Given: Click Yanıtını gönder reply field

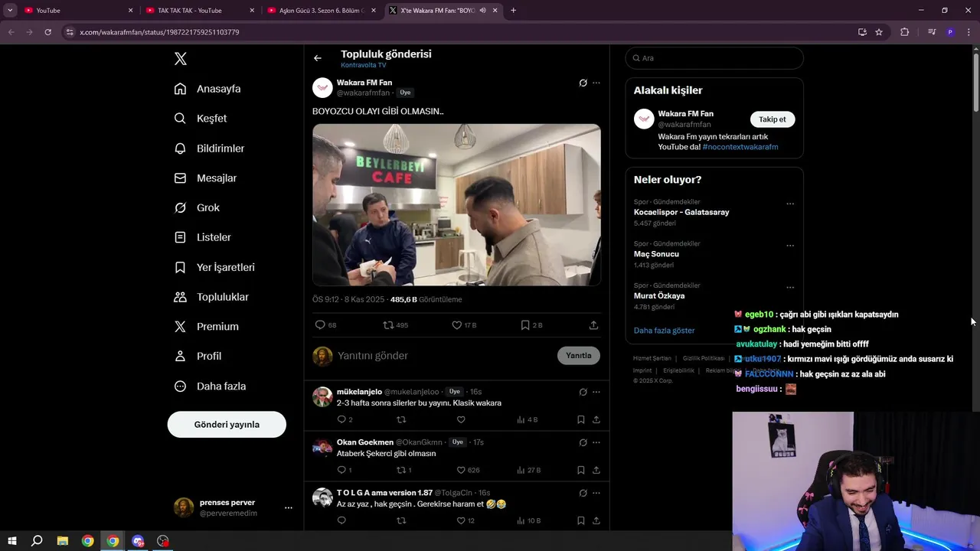Looking at the screenshot, I should pyautogui.click(x=444, y=356).
